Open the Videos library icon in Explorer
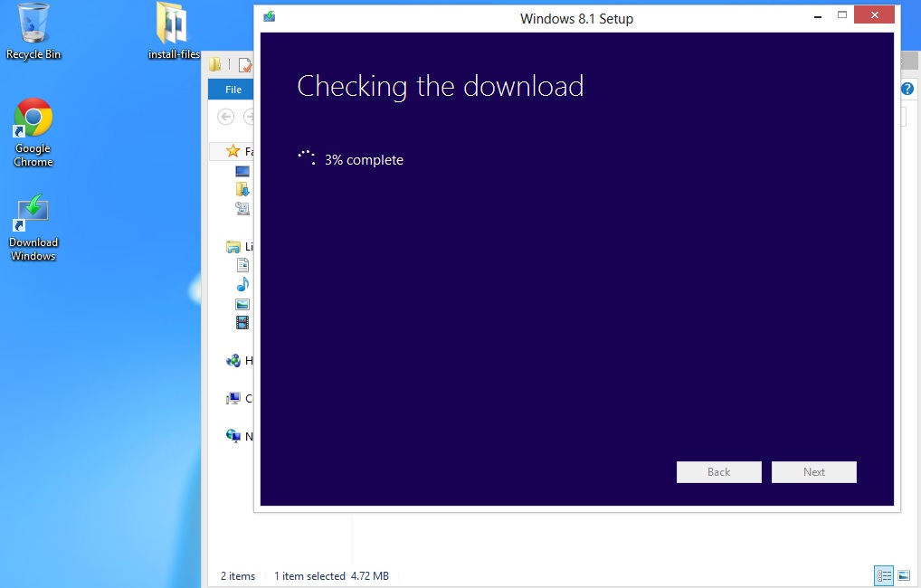Image resolution: width=921 pixels, height=588 pixels. [242, 322]
